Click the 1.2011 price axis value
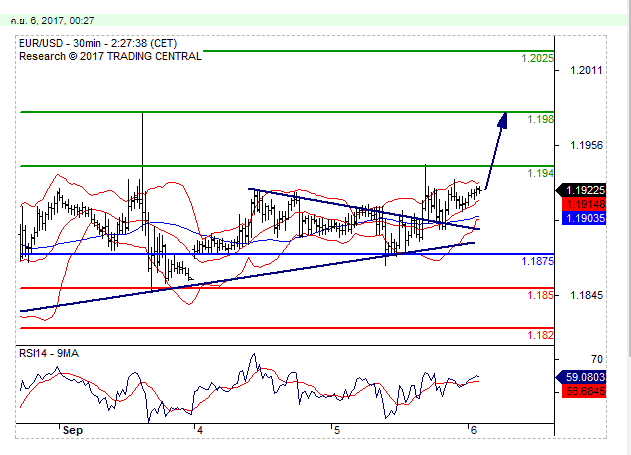631x455 pixels. (x=586, y=70)
